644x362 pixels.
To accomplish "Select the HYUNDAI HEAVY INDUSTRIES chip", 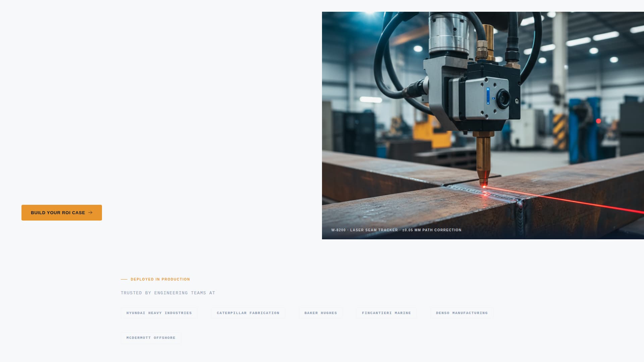I will [159, 313].
